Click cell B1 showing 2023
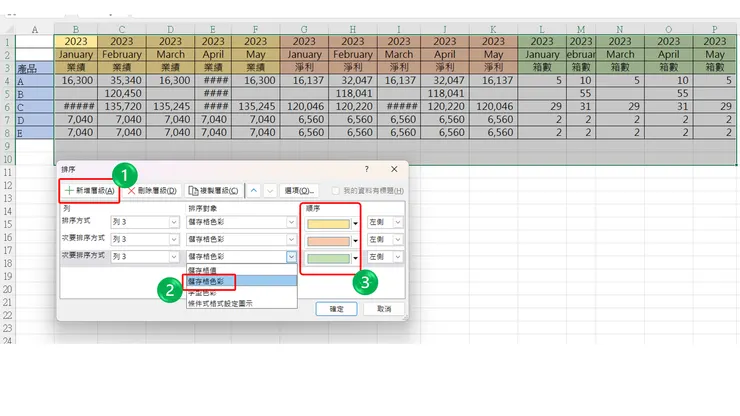740x416 pixels. (x=76, y=42)
